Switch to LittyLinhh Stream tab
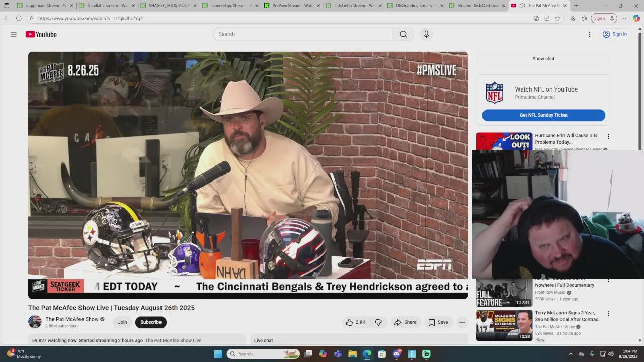The height and width of the screenshot is (362, 644). tap(355, 6)
